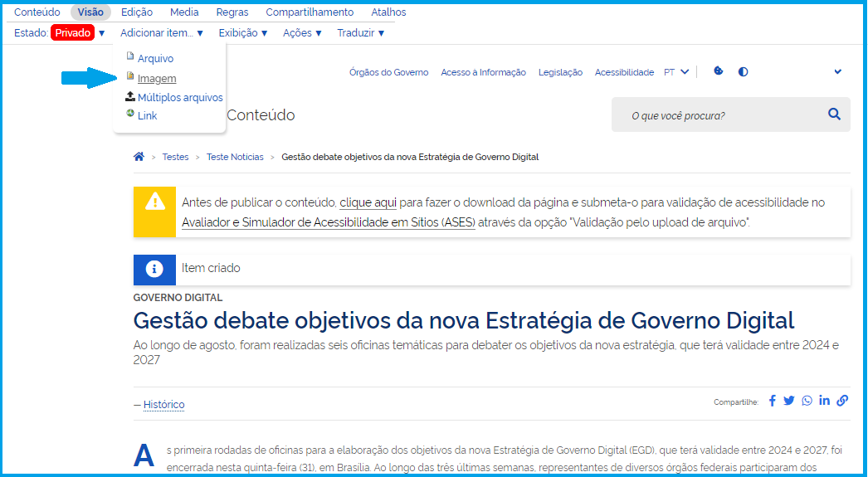Click the Teste Noticias breadcrumb link
Screen dimensions: 868x477
[236, 157]
